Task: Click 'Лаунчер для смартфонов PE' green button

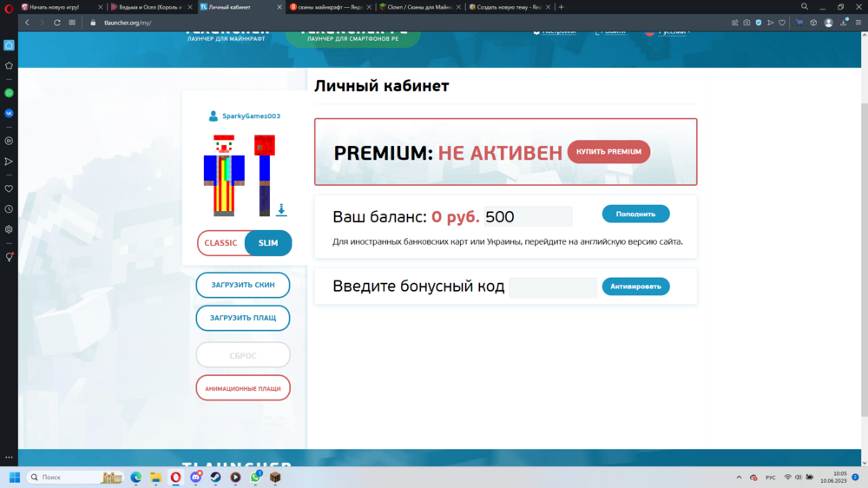Action: pos(352,37)
